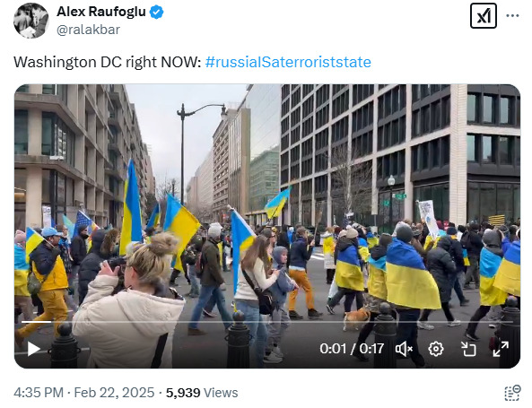This screenshot has width=532, height=408.
Task: Unmute the video sound
Action: pyautogui.click(x=404, y=349)
